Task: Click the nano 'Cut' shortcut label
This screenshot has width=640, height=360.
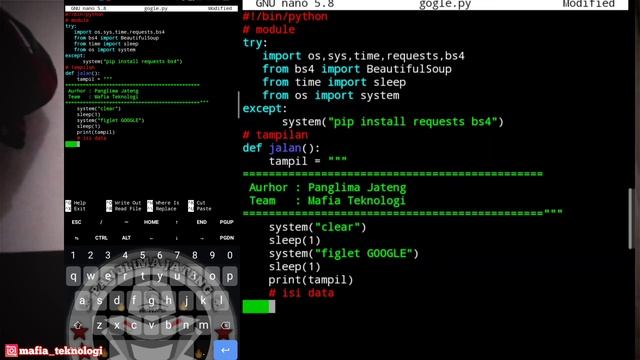Action: [201, 203]
